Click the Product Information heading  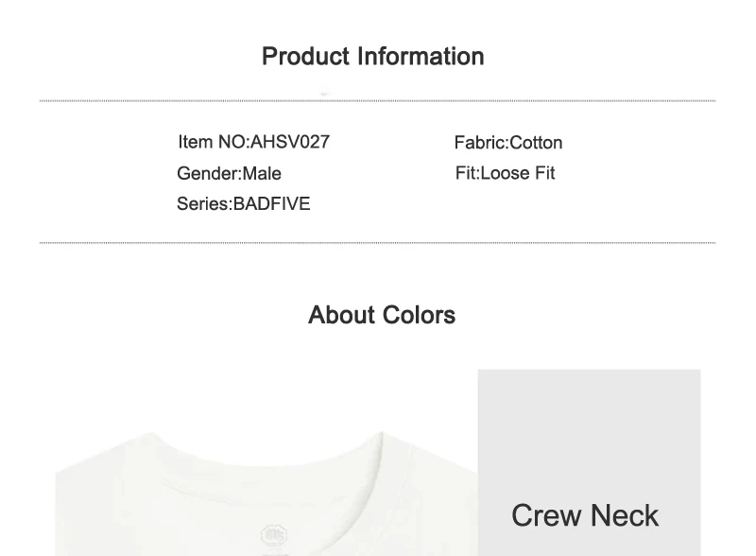click(x=372, y=57)
